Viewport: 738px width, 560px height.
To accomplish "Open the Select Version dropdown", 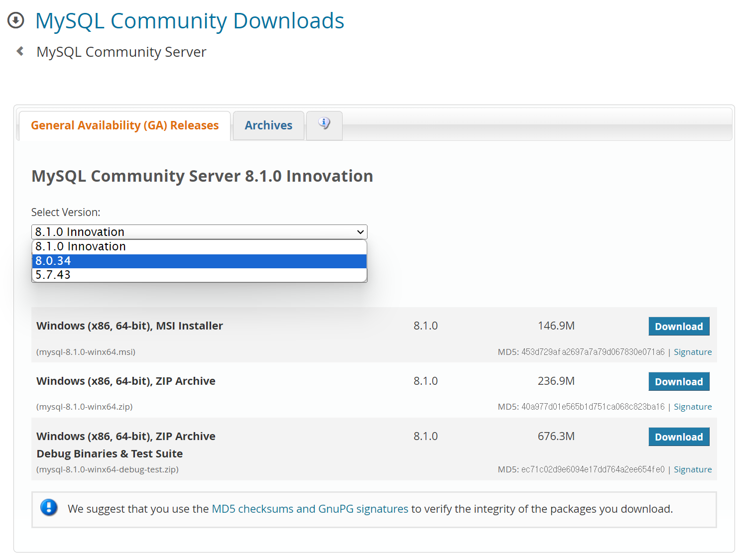I will pyautogui.click(x=199, y=231).
